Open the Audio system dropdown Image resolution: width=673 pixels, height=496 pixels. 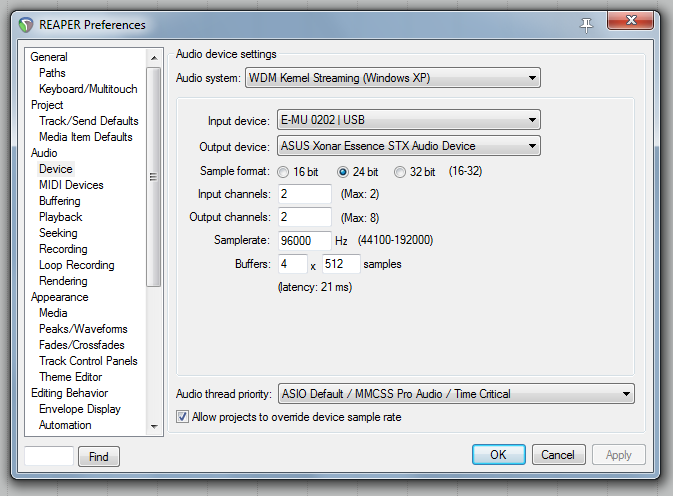coord(393,78)
